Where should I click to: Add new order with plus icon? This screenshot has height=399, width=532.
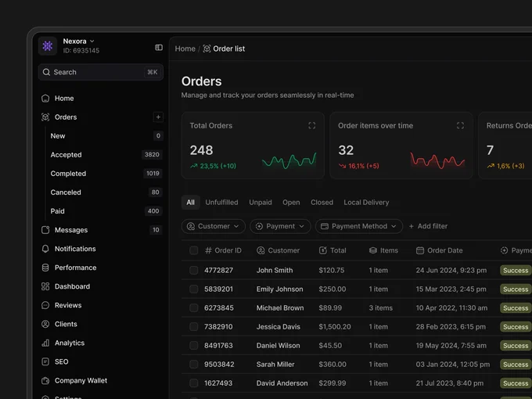point(158,117)
